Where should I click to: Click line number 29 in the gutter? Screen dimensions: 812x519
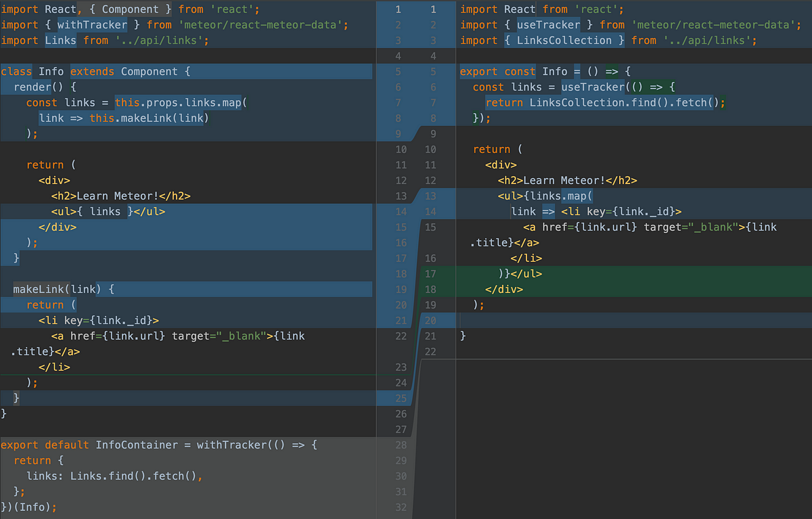point(401,461)
